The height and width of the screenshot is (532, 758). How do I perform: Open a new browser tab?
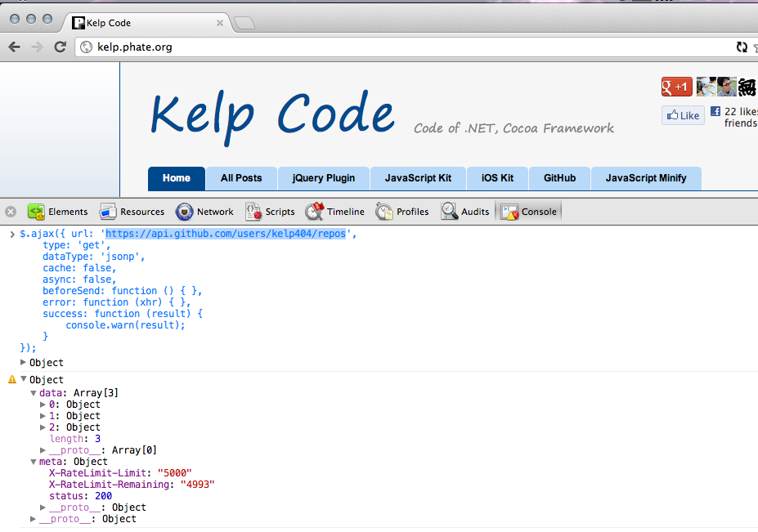click(x=244, y=23)
